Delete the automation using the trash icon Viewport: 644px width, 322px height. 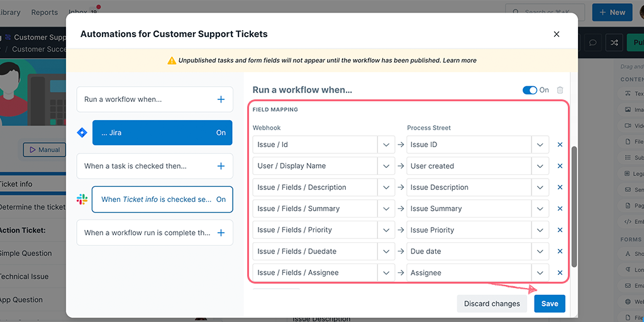(x=560, y=90)
